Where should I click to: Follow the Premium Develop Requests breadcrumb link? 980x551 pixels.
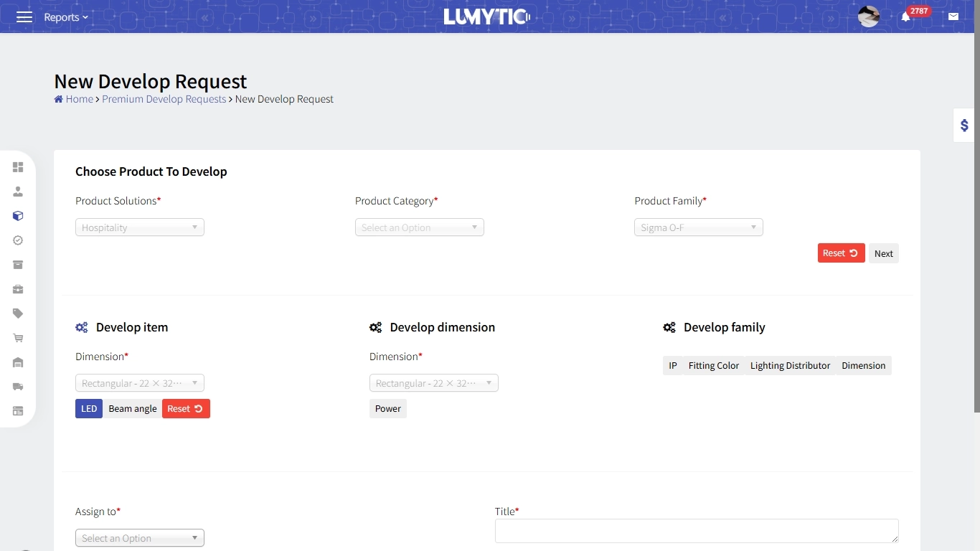click(x=164, y=99)
